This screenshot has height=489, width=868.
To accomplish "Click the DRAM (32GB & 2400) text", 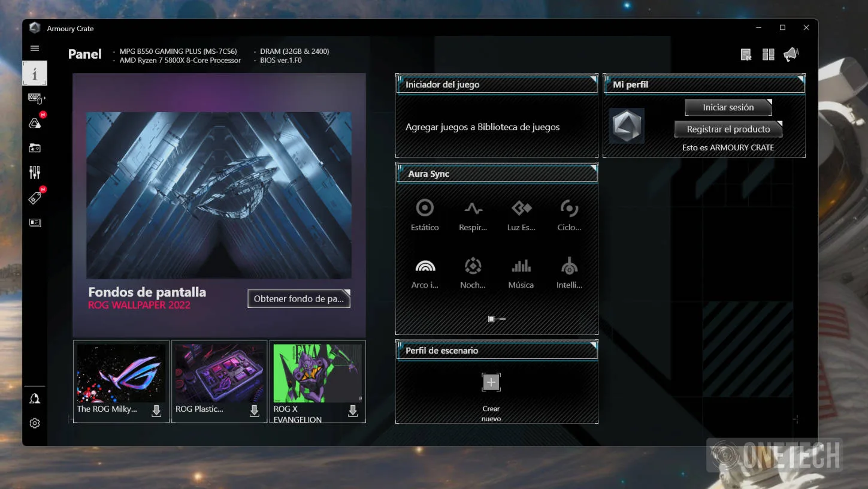I will [x=295, y=52].
